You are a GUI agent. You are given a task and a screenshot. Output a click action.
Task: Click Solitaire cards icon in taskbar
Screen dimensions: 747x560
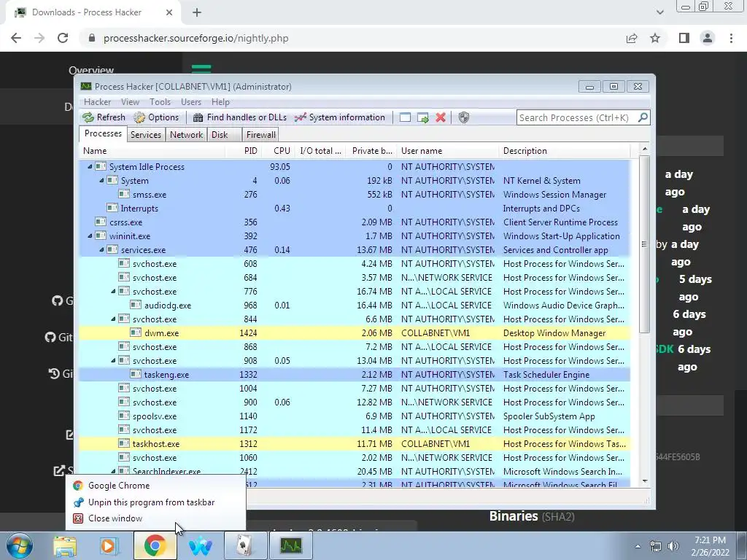click(x=245, y=545)
